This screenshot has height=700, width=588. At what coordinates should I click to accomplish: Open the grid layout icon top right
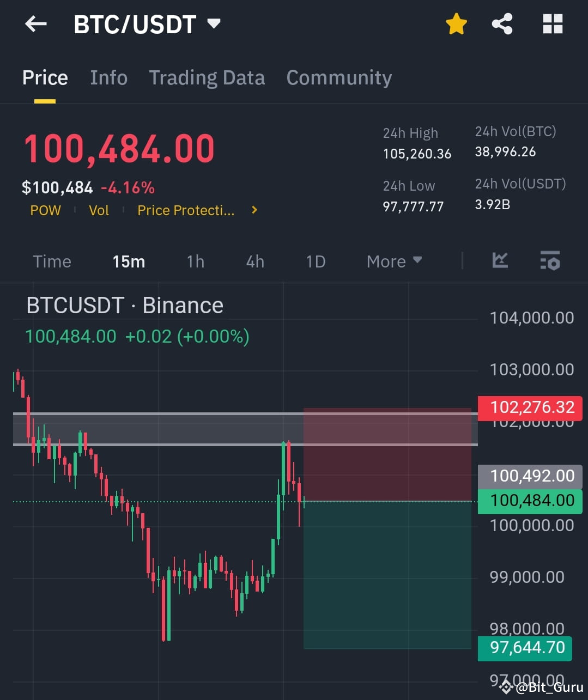pyautogui.click(x=552, y=24)
